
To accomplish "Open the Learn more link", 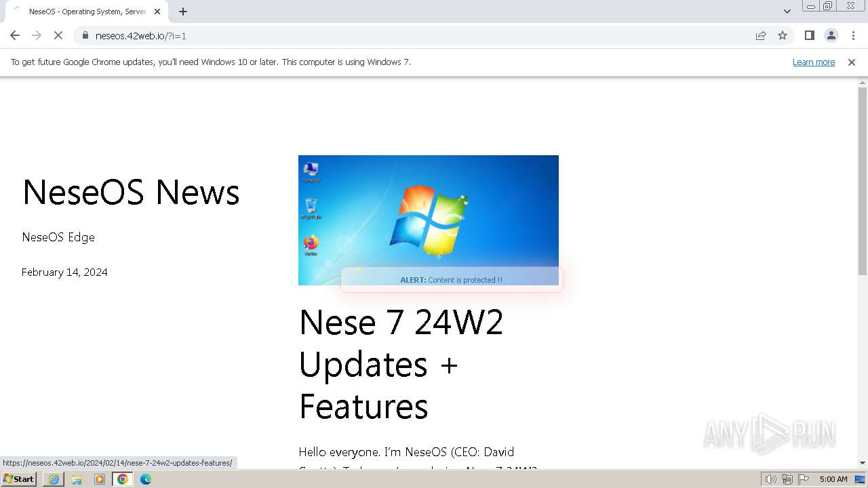I will [814, 62].
